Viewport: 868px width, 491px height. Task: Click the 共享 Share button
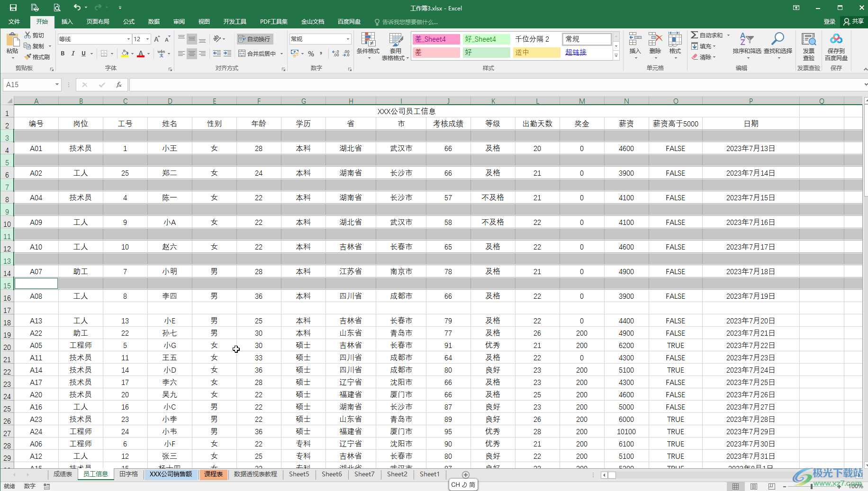853,22
